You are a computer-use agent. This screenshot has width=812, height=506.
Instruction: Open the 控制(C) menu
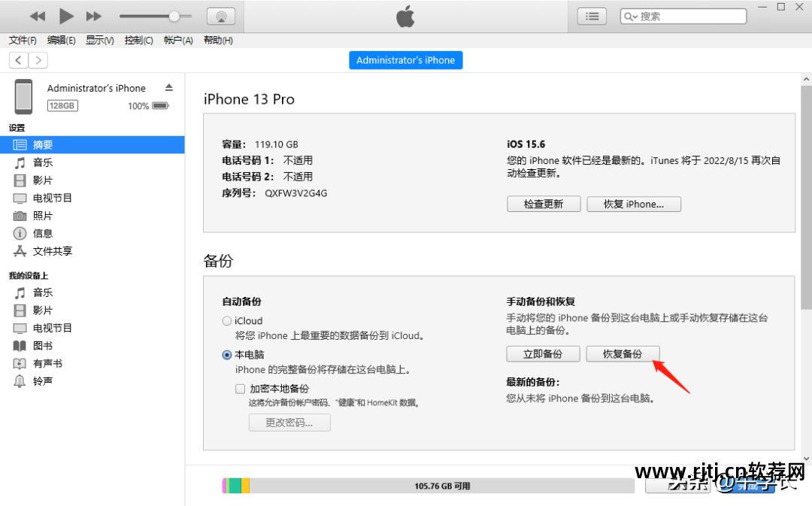tap(138, 41)
